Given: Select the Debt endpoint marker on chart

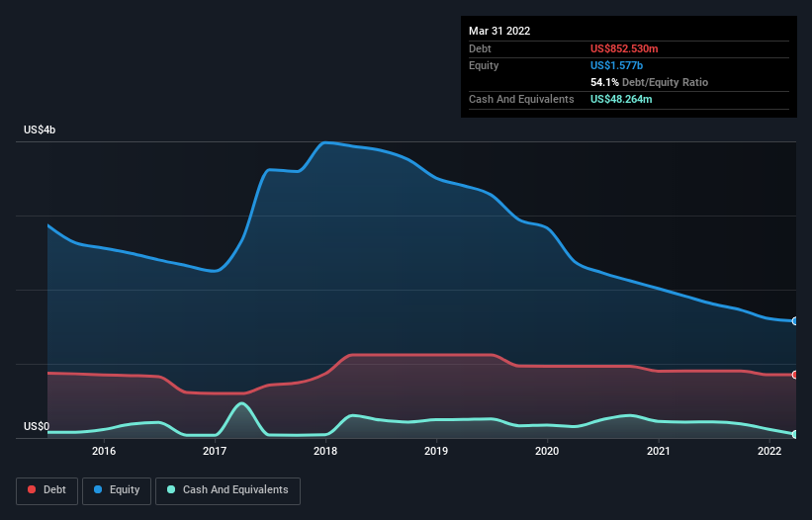Looking at the screenshot, I should point(795,375).
